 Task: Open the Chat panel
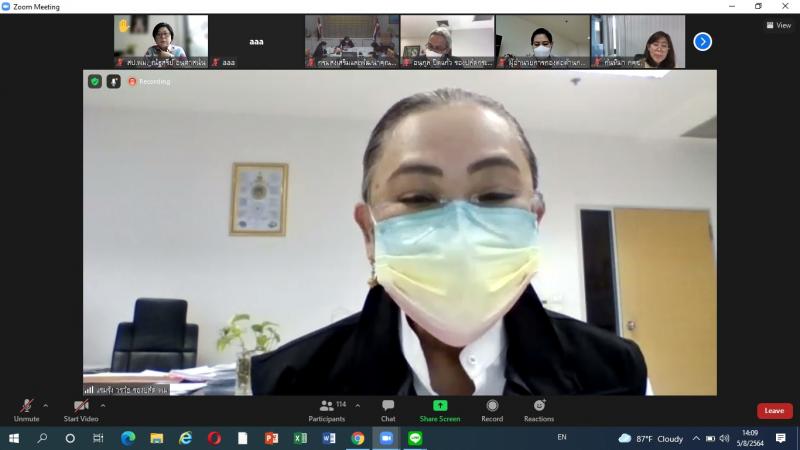388,411
